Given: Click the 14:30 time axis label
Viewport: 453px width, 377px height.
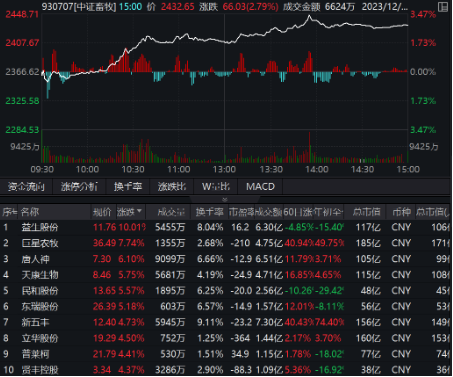Looking at the screenshot, I should [x=362, y=169].
